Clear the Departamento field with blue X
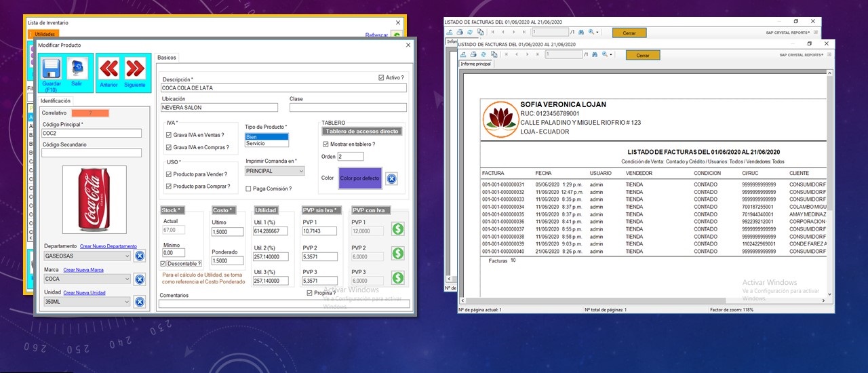Image resolution: width=868 pixels, height=373 pixels. (139, 256)
